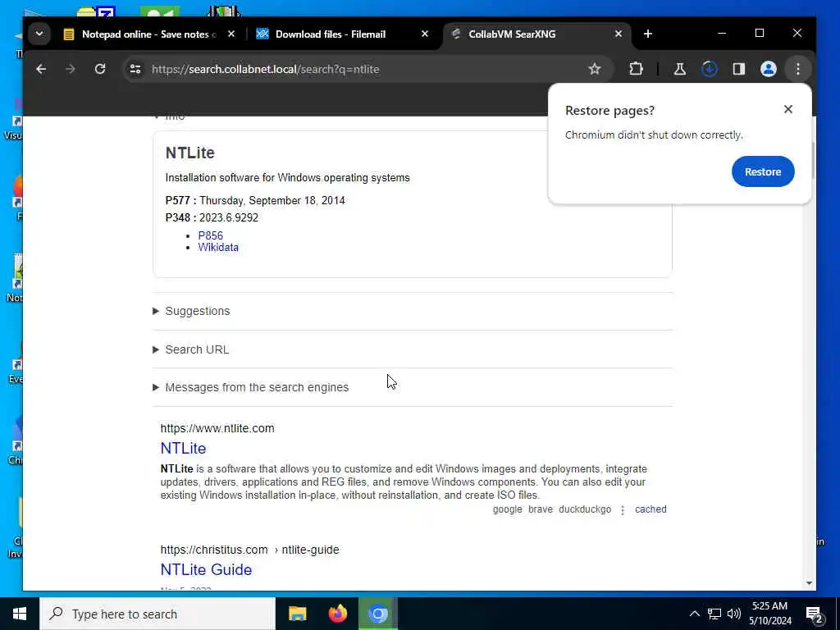
Task: Dismiss the Restore pages popup
Action: [787, 109]
